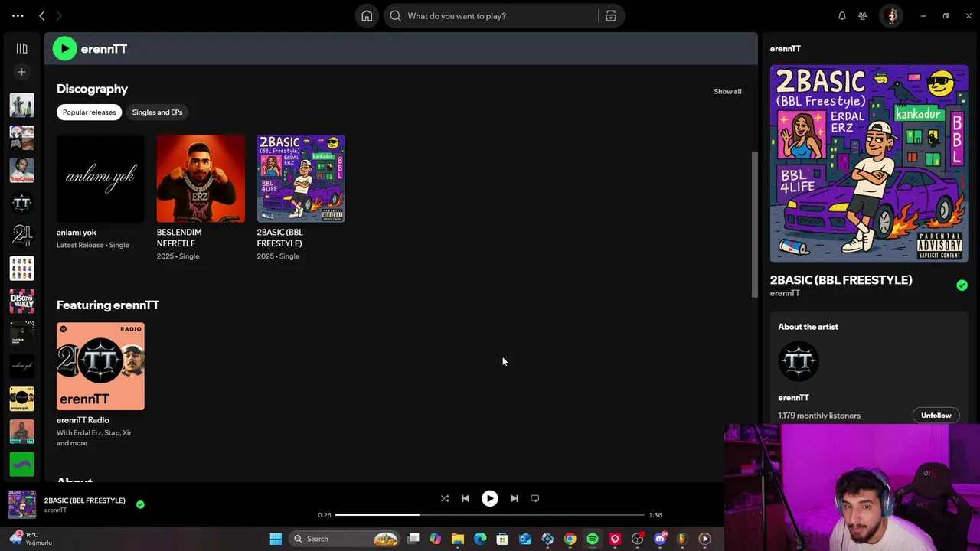Viewport: 980px width, 551px height.
Task: Open the erennTT Radio playlist cover
Action: 100,367
